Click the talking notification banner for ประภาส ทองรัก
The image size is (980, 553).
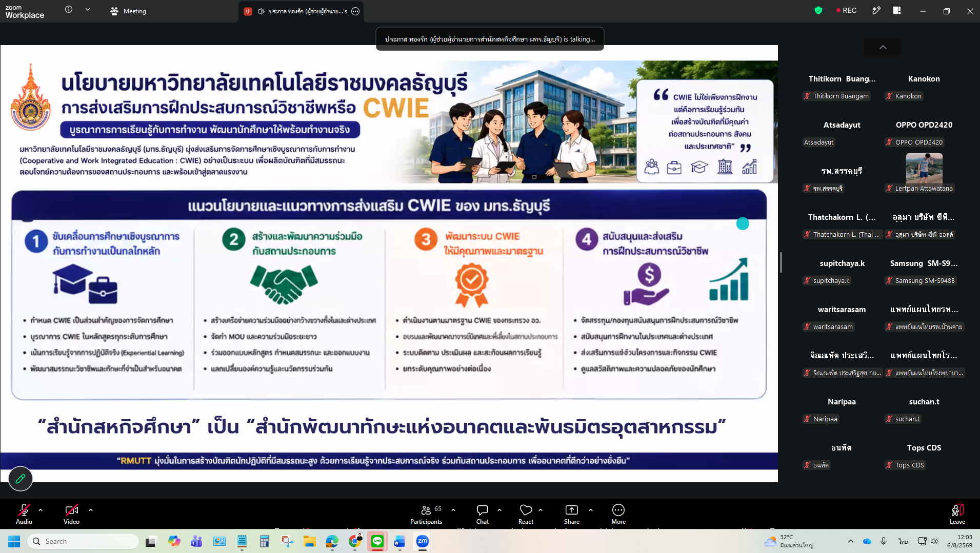490,39
